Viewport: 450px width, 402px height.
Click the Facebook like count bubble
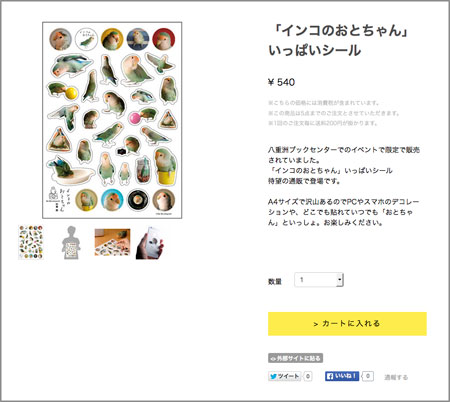tap(368, 376)
